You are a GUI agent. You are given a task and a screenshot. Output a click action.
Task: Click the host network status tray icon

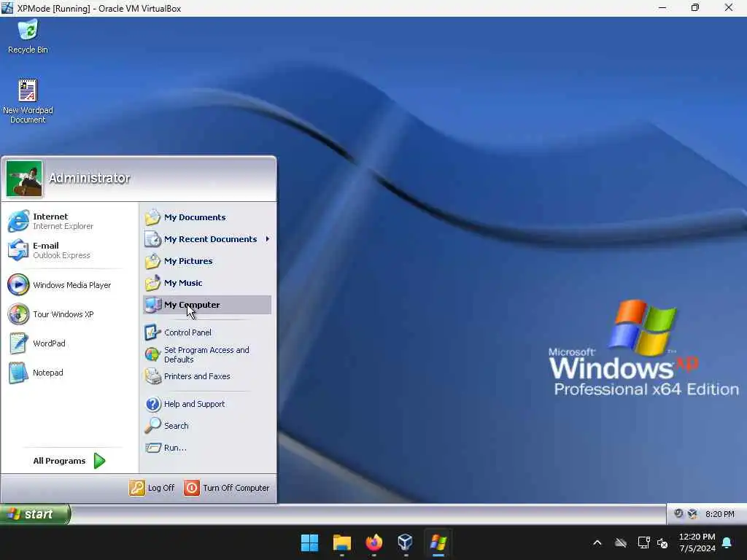643,542
